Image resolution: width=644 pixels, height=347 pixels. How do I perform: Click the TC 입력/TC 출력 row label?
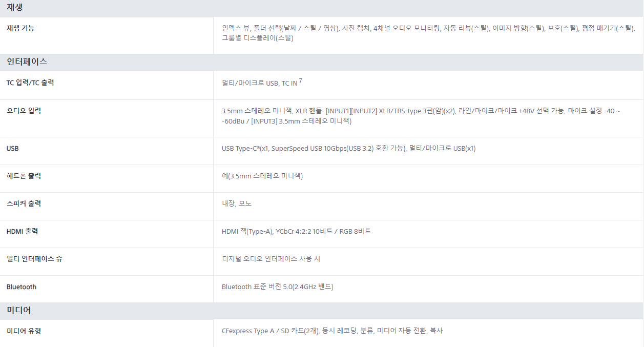[x=30, y=83]
